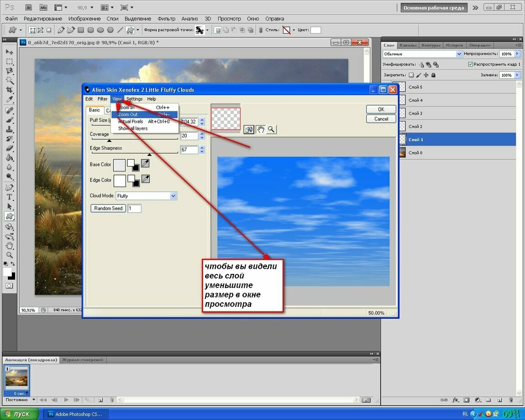Select the Zoom tool in Photoshop toolbox
Image resolution: width=525 pixels, height=420 pixels.
point(10,255)
